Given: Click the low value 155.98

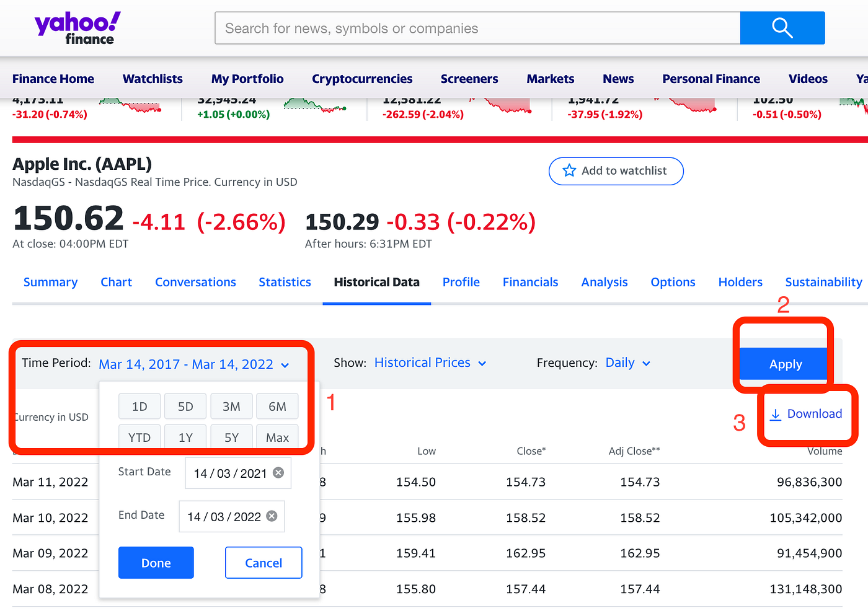Looking at the screenshot, I should 416,518.
